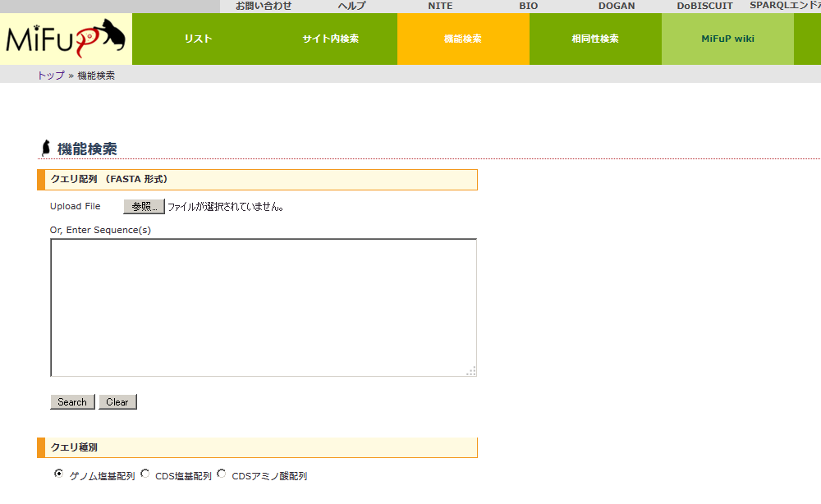Grab the text area resize handle
821x504 pixels.
coord(471,371)
